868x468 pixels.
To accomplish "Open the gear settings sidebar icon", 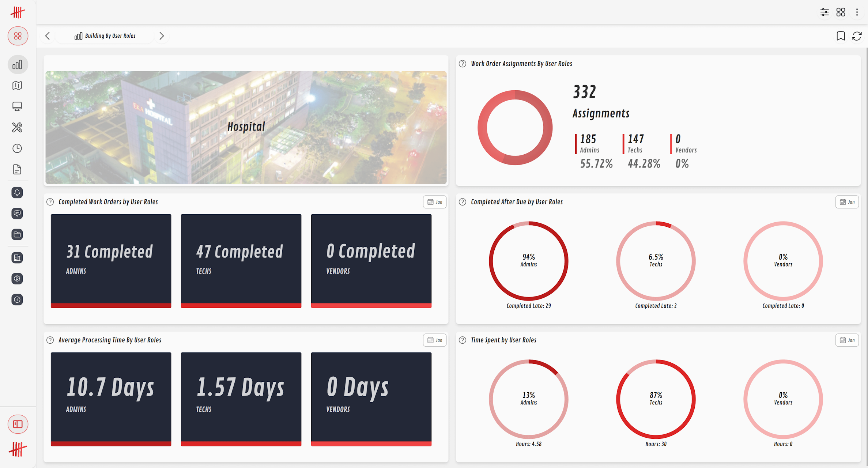I will coord(17,279).
